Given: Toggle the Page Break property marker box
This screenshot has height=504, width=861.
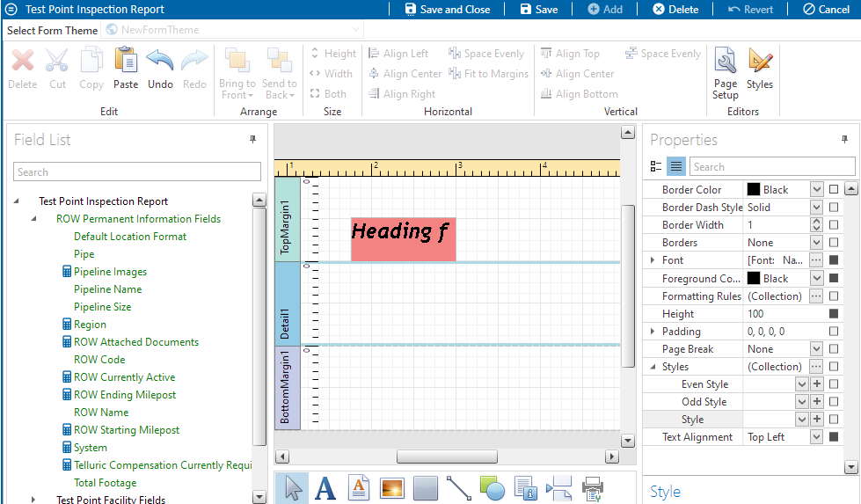Looking at the screenshot, I should click(834, 349).
